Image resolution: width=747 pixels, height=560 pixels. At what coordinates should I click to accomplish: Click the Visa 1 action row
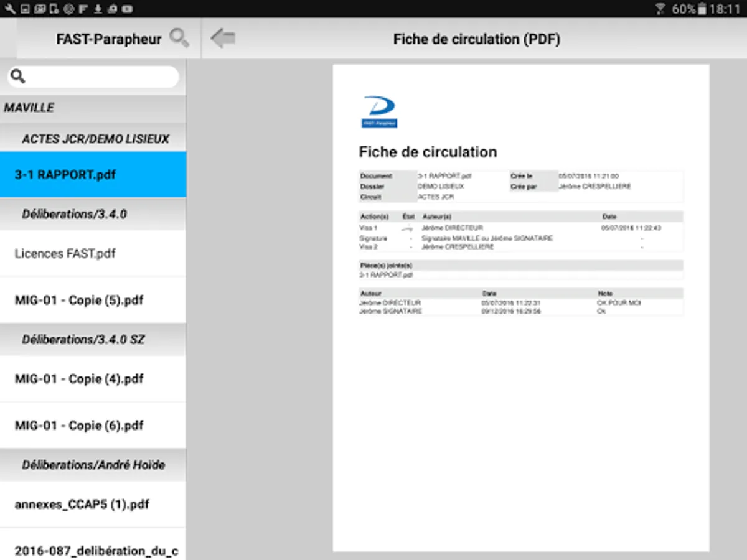coord(521,228)
